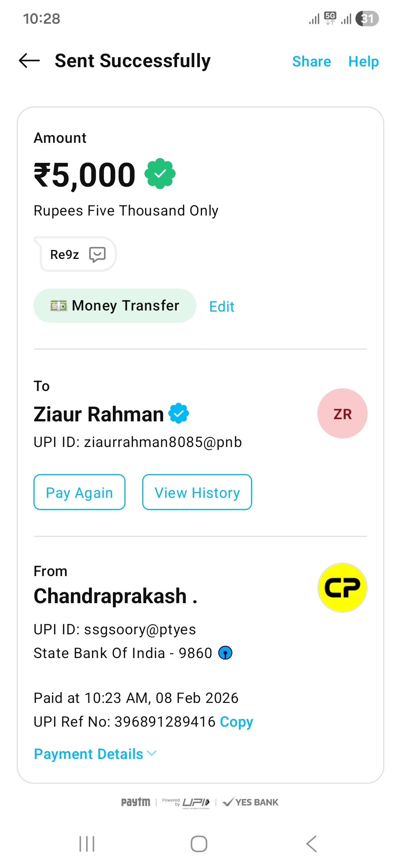The image size is (401, 868).
Task: Tap the back arrow icon
Action: tap(29, 61)
